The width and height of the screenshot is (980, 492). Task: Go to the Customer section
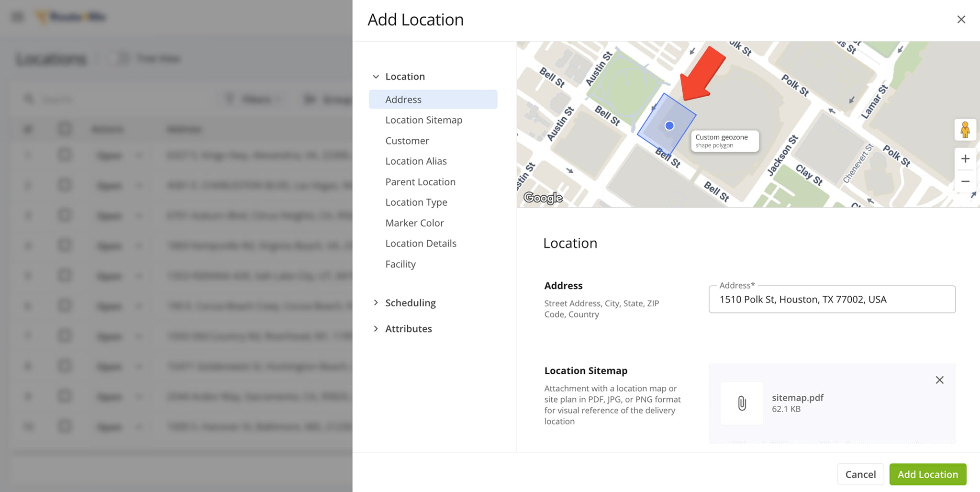coord(407,141)
